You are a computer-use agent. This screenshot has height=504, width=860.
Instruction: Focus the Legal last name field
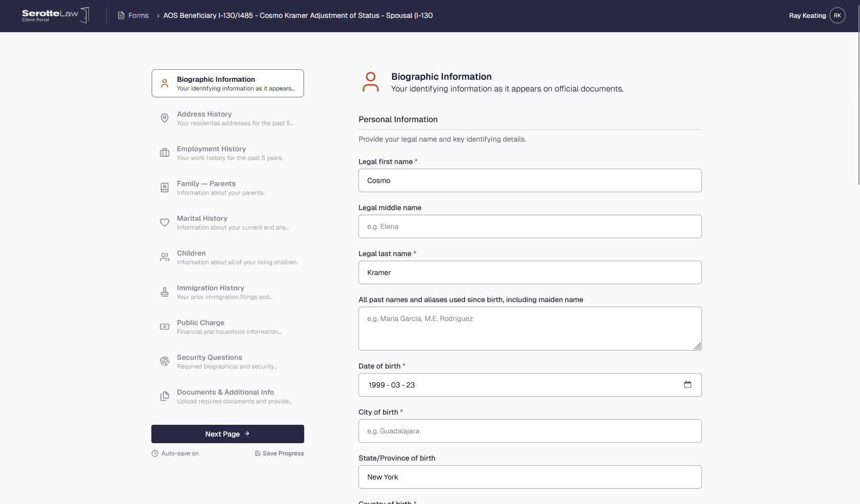tap(530, 272)
